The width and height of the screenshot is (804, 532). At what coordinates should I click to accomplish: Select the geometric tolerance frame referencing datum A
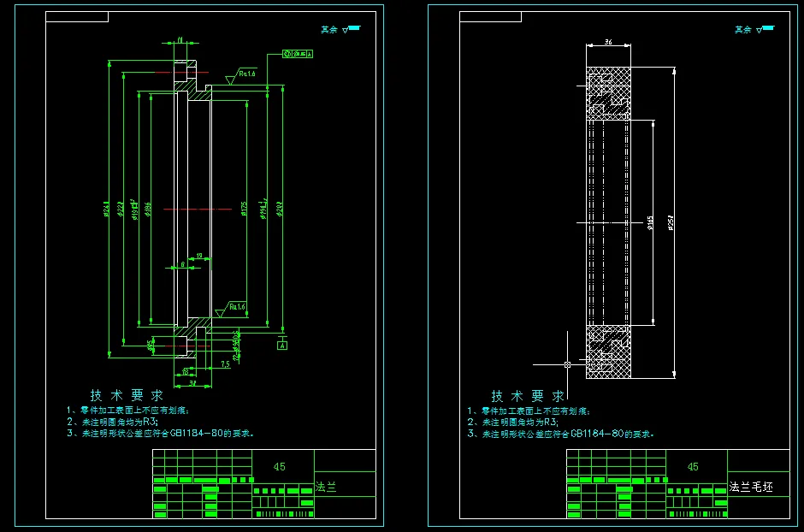298,54
